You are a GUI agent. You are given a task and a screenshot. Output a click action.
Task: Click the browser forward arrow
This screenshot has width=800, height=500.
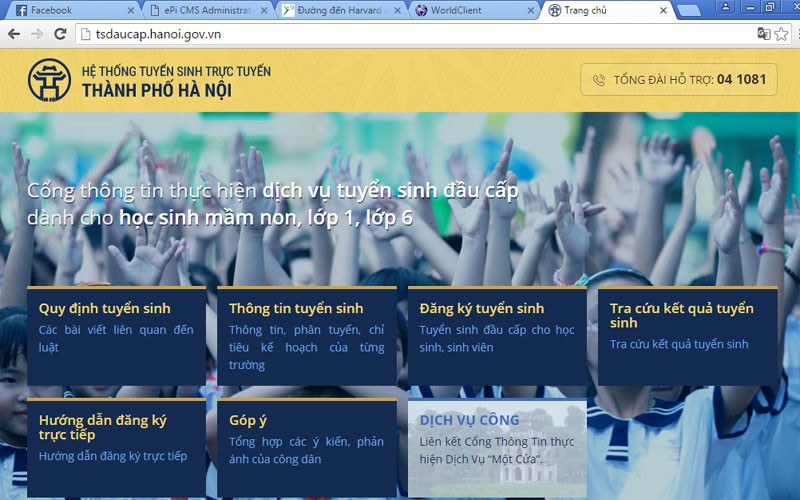pyautogui.click(x=36, y=33)
